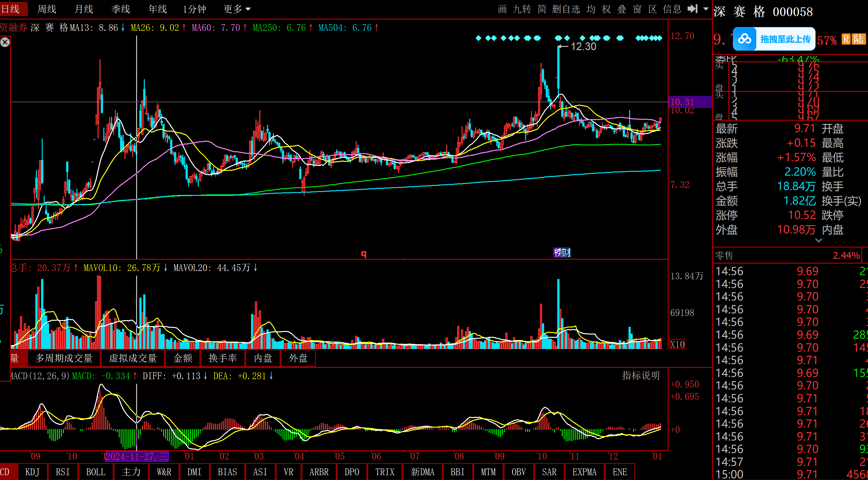Click the 2024-11-27 date marker
The image size is (868, 480).
(x=136, y=457)
